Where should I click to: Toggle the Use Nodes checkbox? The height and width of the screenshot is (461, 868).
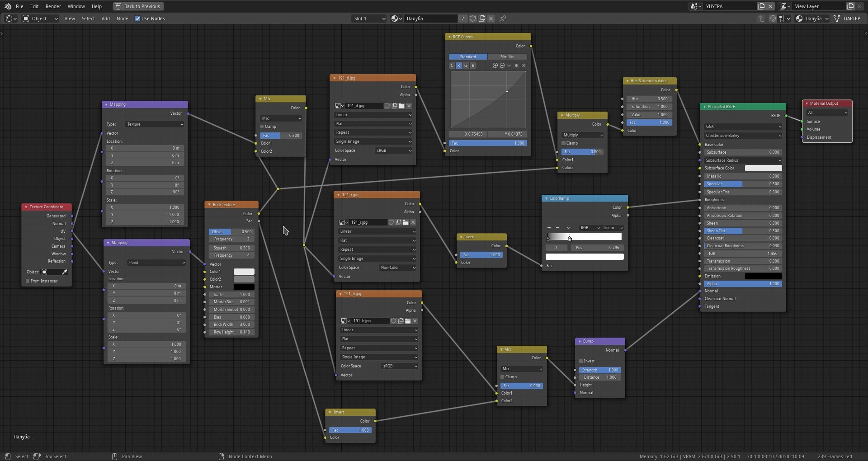pyautogui.click(x=137, y=19)
